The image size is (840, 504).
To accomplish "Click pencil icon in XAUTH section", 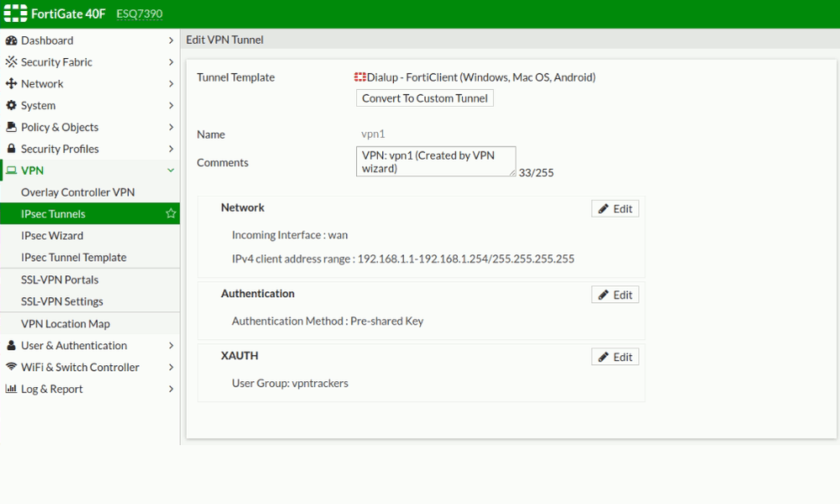I will pos(603,358).
